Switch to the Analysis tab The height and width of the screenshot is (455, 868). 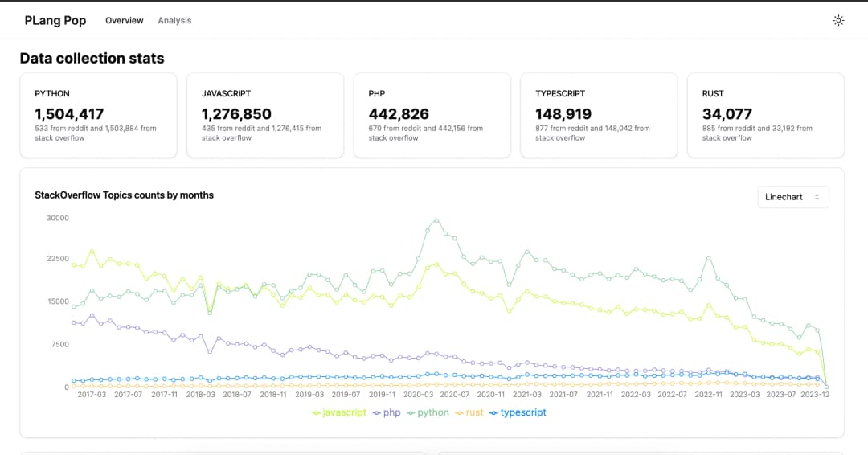pyautogui.click(x=174, y=21)
